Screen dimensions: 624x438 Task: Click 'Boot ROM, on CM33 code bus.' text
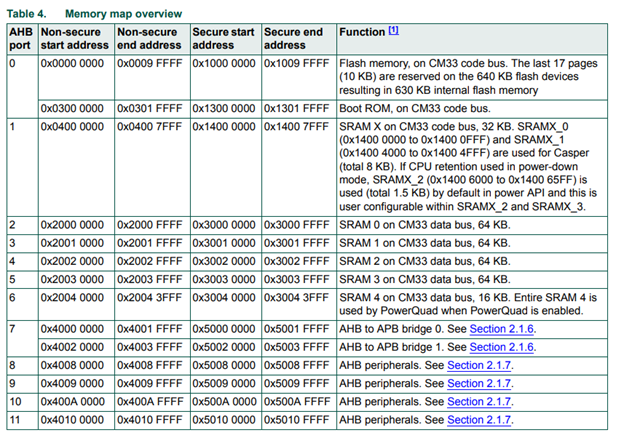coord(415,108)
